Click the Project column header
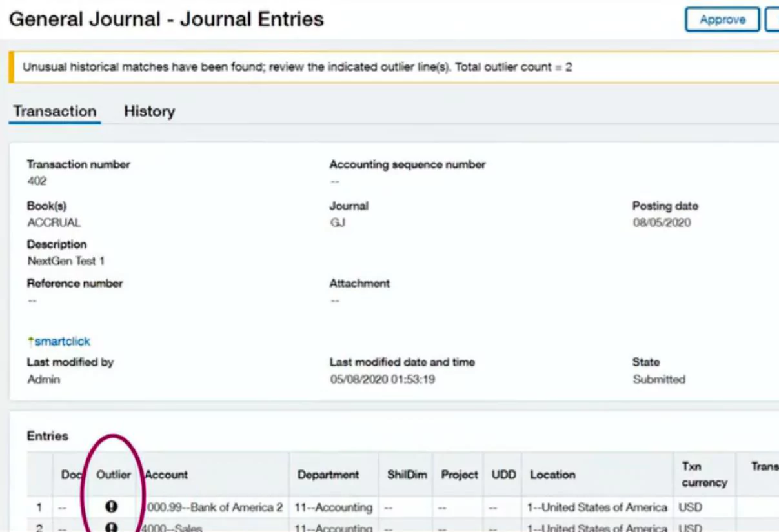This screenshot has height=532, width=779. [460, 475]
